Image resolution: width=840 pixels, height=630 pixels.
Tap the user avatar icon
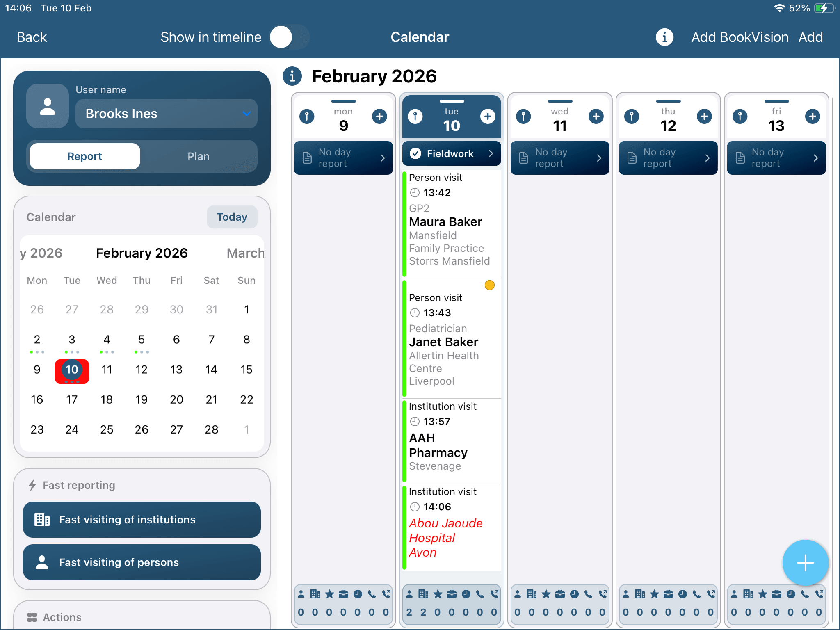48,107
